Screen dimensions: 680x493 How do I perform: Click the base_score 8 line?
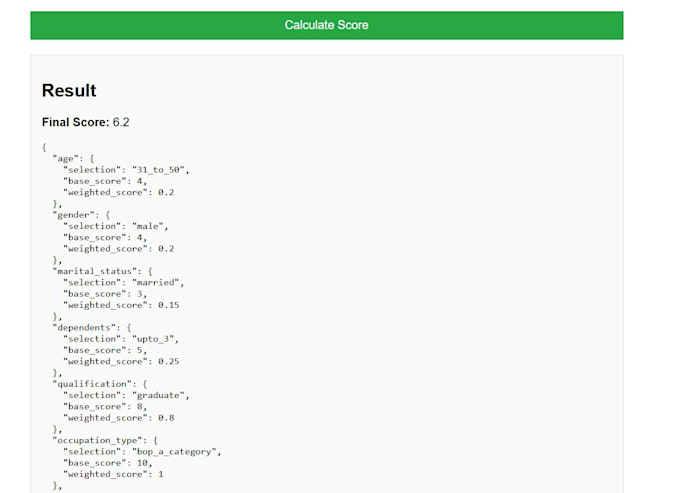click(x=105, y=407)
